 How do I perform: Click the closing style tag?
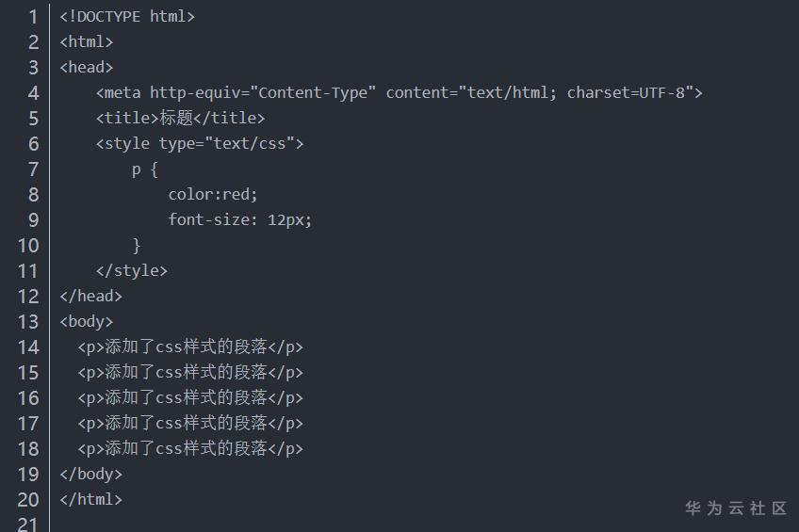131,271
